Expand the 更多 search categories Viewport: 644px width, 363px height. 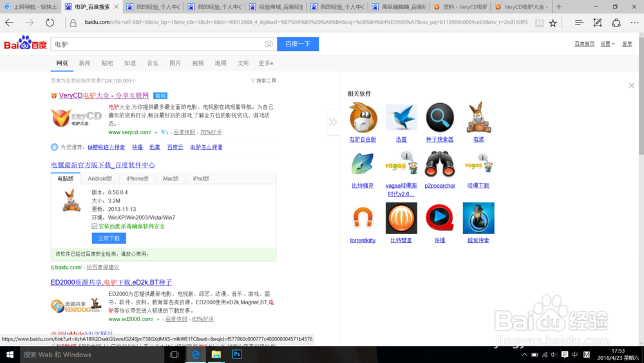(266, 63)
